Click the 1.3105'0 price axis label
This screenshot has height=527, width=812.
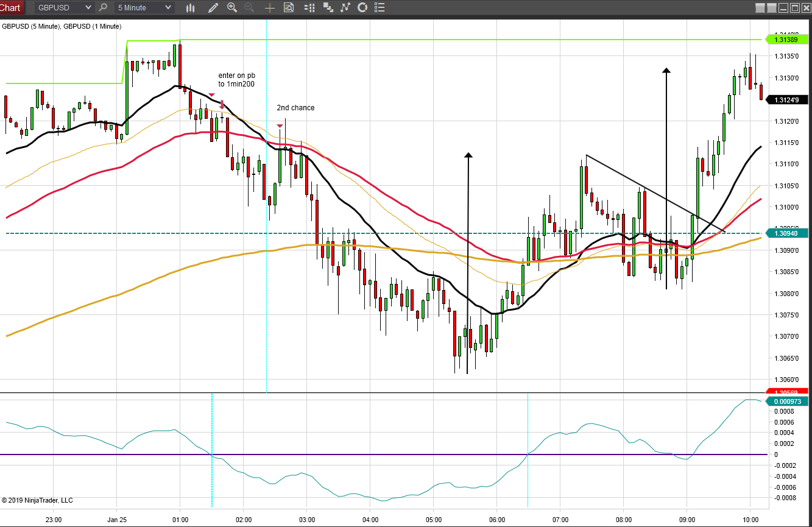point(786,186)
